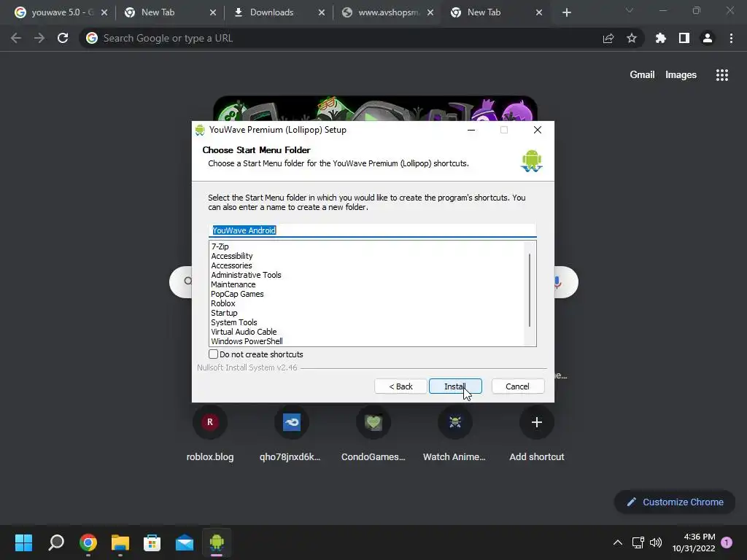Screen dimensions: 747x560
Task: Open Chrome from the taskbar
Action: pyautogui.click(x=88, y=542)
